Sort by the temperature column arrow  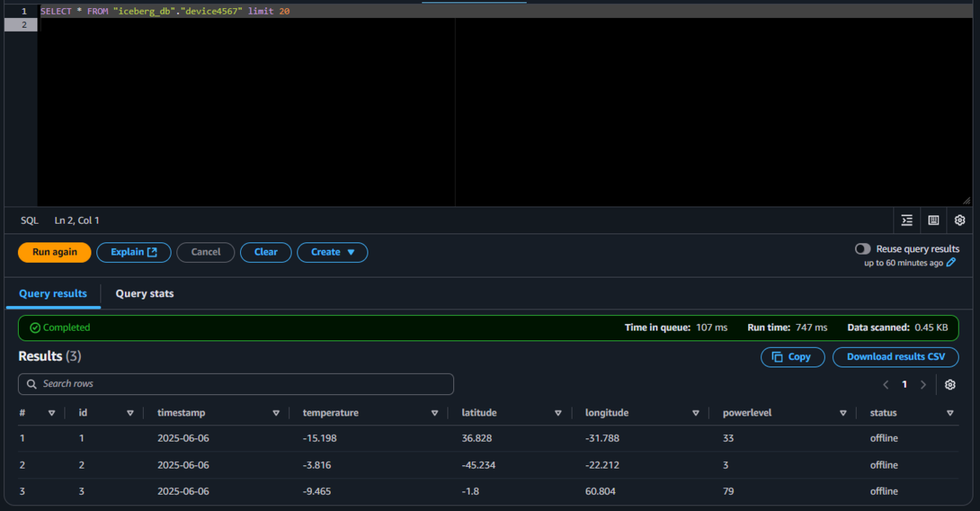coord(434,413)
